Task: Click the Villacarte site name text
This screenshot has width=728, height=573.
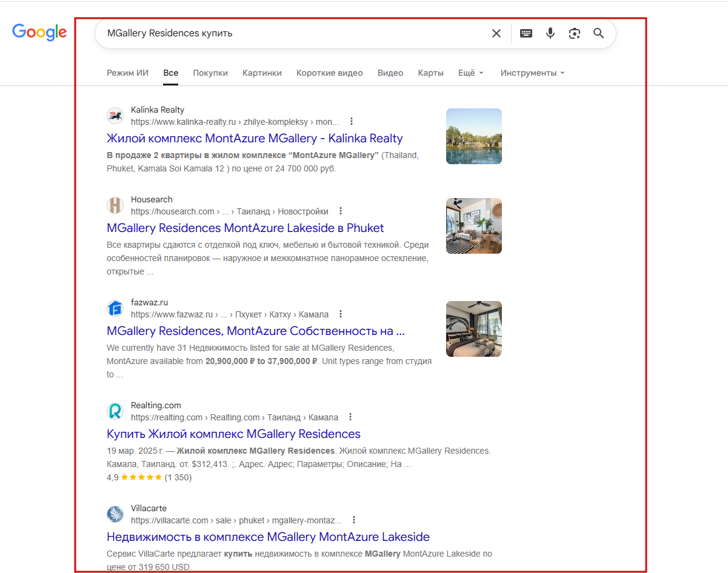Action: coord(149,508)
